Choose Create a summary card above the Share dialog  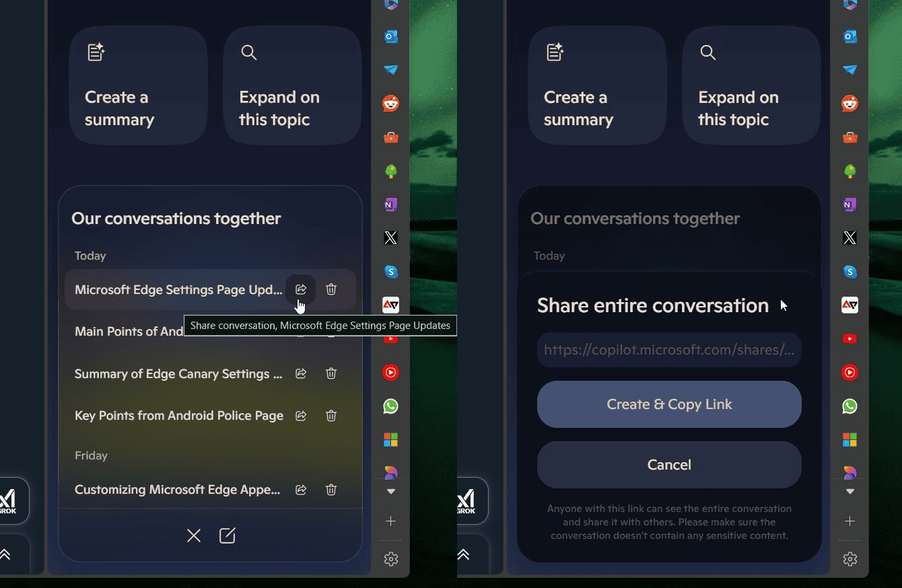coord(597,85)
